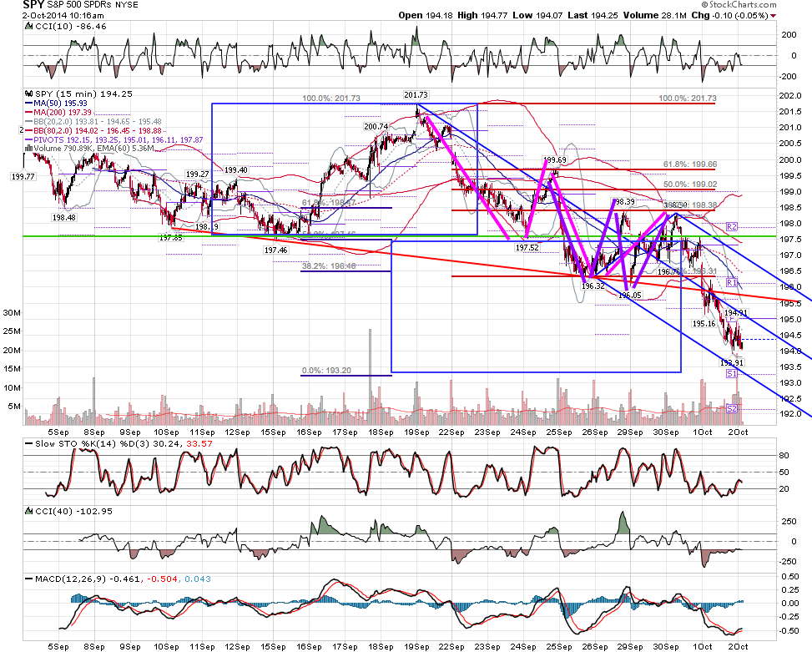The image size is (812, 652).
Task: Click the Open 194.18 value
Action: (426, 15)
